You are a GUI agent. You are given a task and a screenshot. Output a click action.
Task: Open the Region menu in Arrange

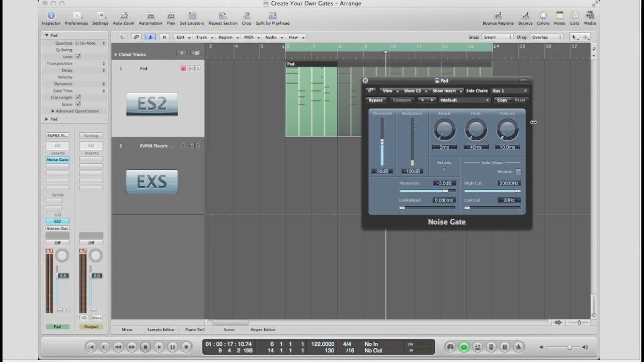click(x=228, y=37)
